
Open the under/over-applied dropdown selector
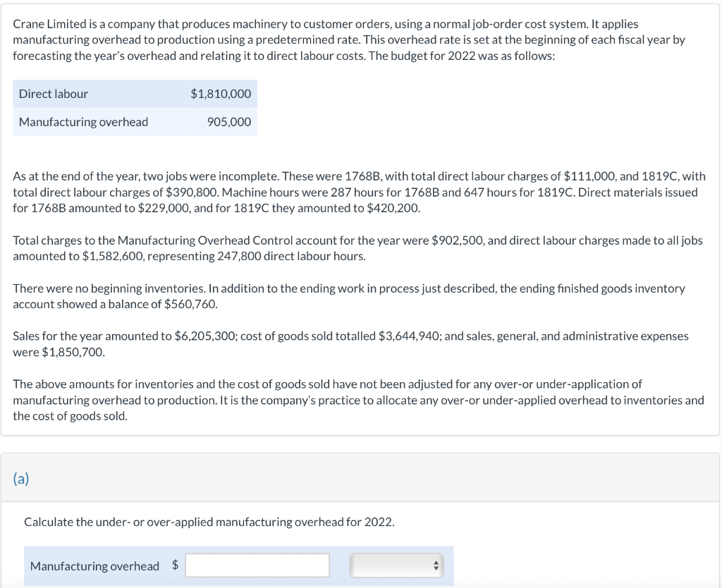coord(396,565)
